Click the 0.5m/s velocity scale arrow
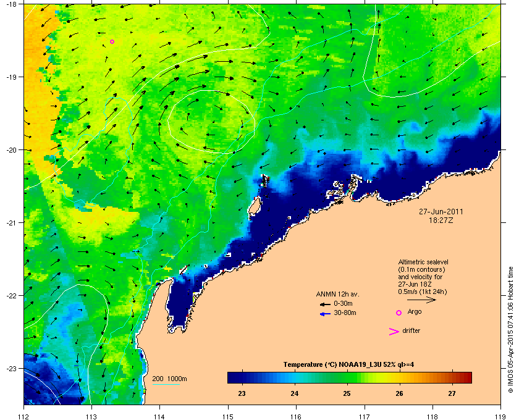The height and width of the screenshot is (420, 519). 421,300
